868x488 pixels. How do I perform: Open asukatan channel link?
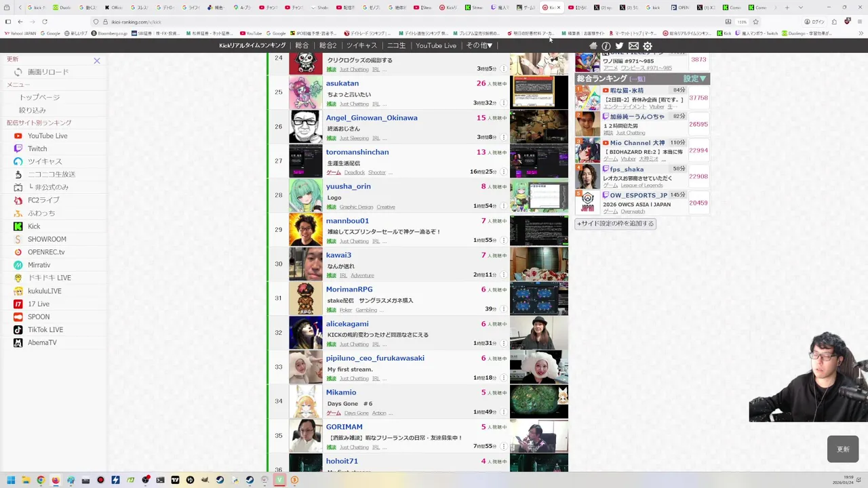click(x=342, y=83)
